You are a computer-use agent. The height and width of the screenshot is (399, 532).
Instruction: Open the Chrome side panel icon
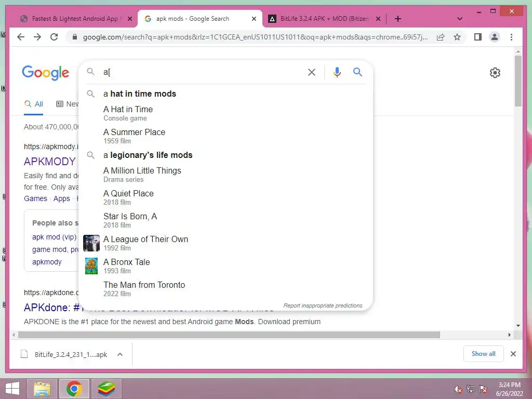tap(478, 37)
